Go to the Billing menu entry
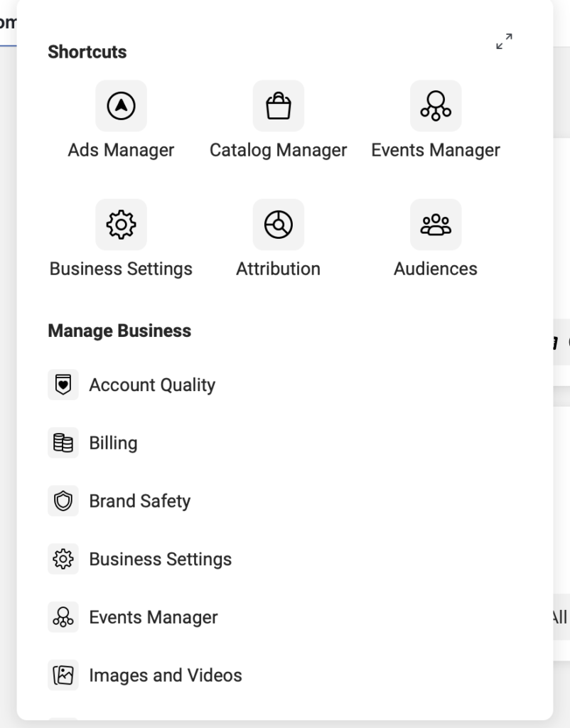Image resolution: width=570 pixels, height=728 pixels. (x=113, y=443)
